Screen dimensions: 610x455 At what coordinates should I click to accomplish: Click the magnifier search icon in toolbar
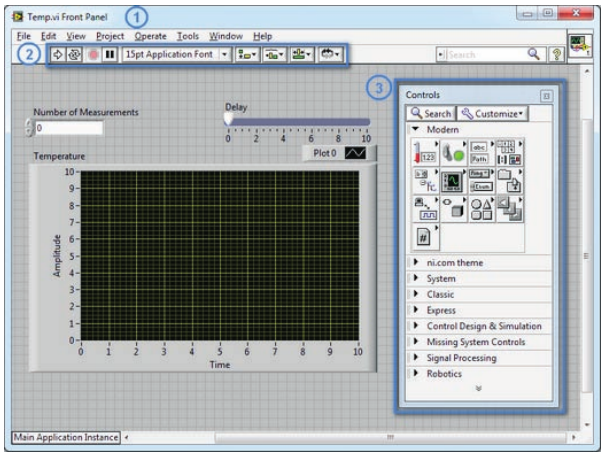[533, 54]
